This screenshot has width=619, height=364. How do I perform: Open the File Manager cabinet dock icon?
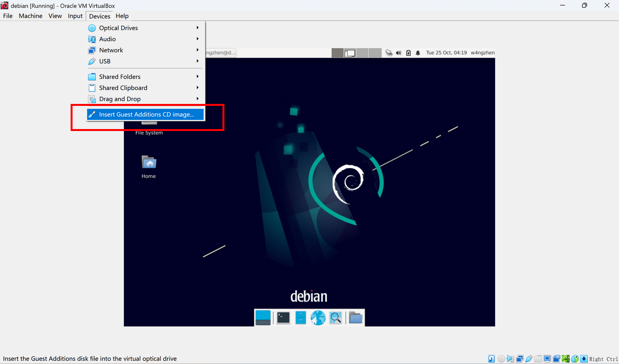pos(301,318)
